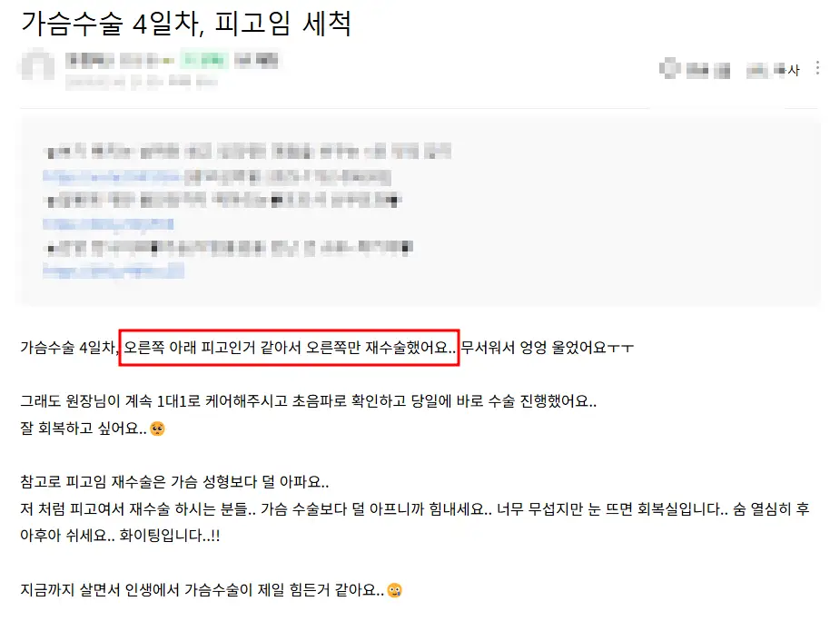Open the second blurred blue link in notice box
The width and height of the screenshot is (840, 621).
coord(108,224)
